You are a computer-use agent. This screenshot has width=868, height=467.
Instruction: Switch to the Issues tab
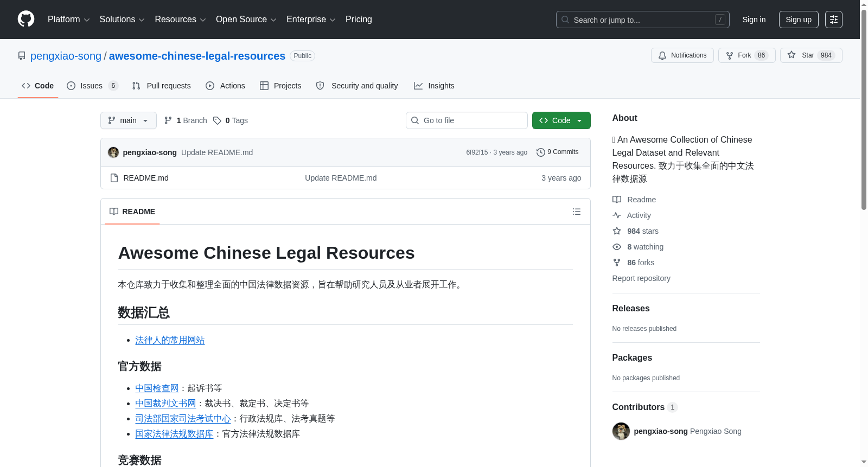click(x=92, y=86)
